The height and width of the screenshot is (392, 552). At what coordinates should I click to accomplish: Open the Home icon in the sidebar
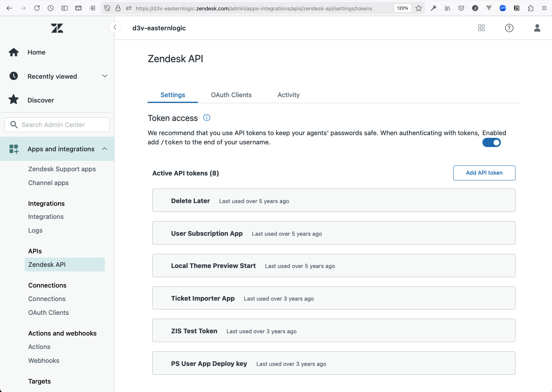point(13,52)
